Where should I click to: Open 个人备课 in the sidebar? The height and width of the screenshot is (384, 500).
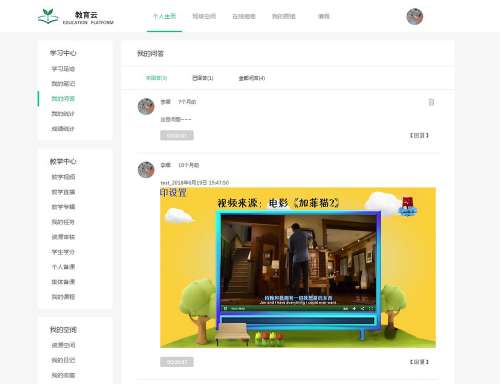63,267
